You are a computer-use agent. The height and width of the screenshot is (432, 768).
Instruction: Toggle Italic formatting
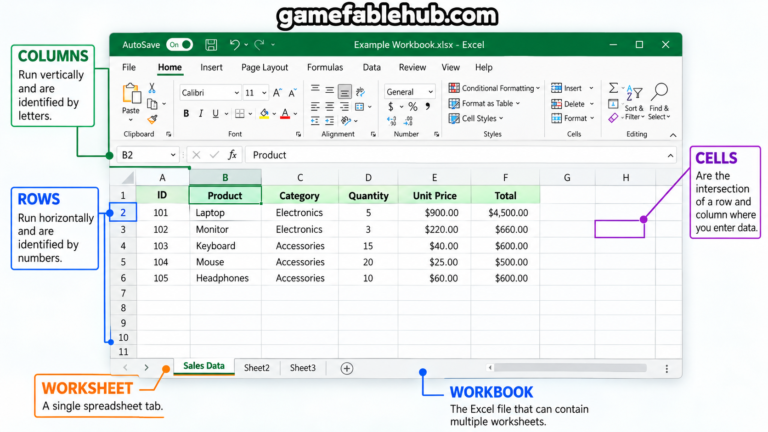coord(200,114)
